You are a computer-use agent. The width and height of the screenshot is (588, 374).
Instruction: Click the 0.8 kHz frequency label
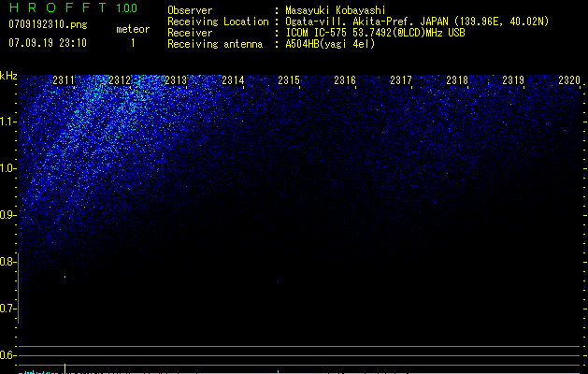coord(7,262)
